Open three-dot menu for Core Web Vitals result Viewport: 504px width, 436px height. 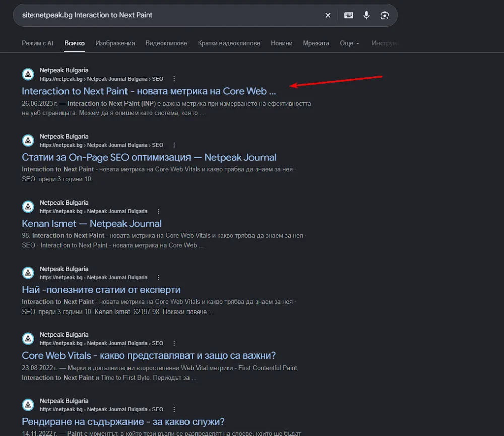point(174,343)
